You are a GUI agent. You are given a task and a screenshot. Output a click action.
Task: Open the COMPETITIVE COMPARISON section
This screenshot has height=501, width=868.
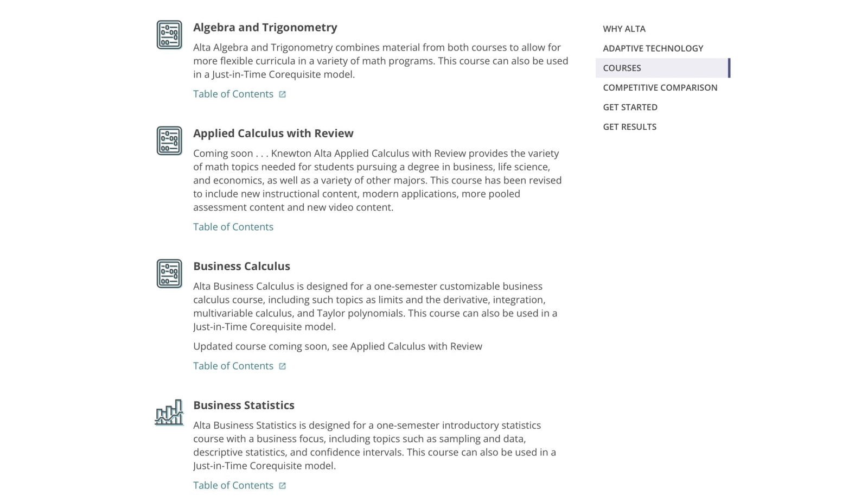pyautogui.click(x=660, y=87)
